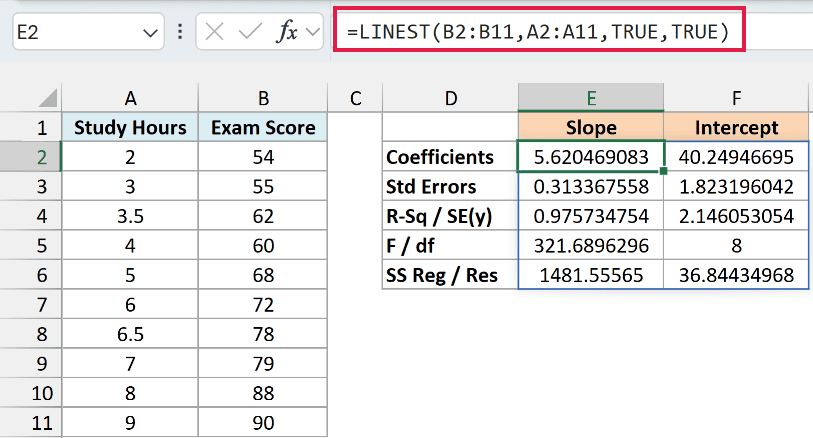Viewport: 813px width, 438px height.
Task: Click the formula bar options dots
Action: point(180,32)
